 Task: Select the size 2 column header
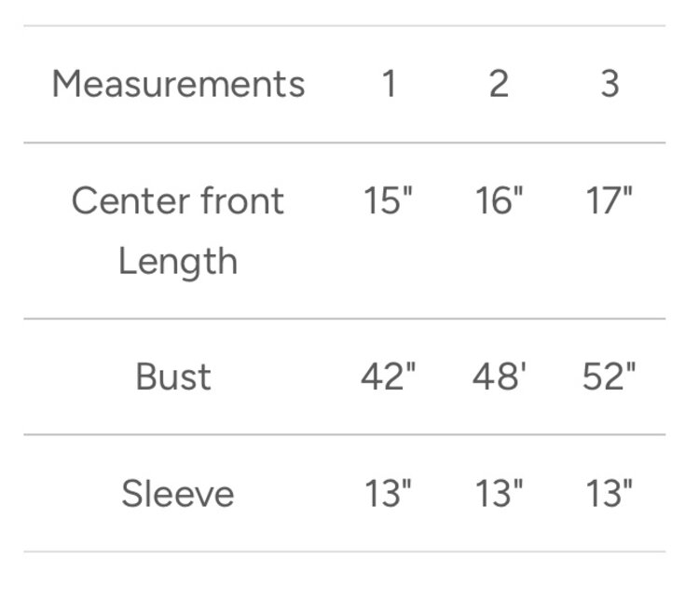click(x=499, y=84)
